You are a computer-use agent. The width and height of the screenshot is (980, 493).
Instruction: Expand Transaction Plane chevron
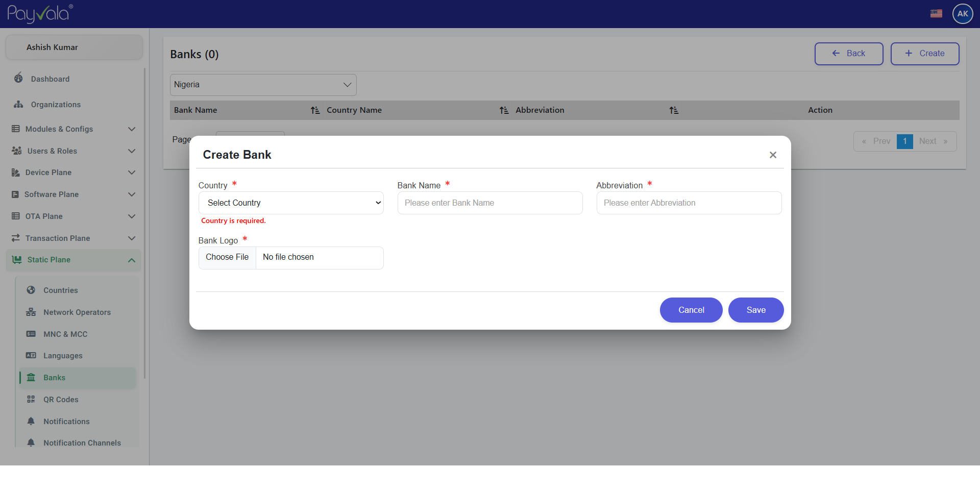[x=132, y=238]
